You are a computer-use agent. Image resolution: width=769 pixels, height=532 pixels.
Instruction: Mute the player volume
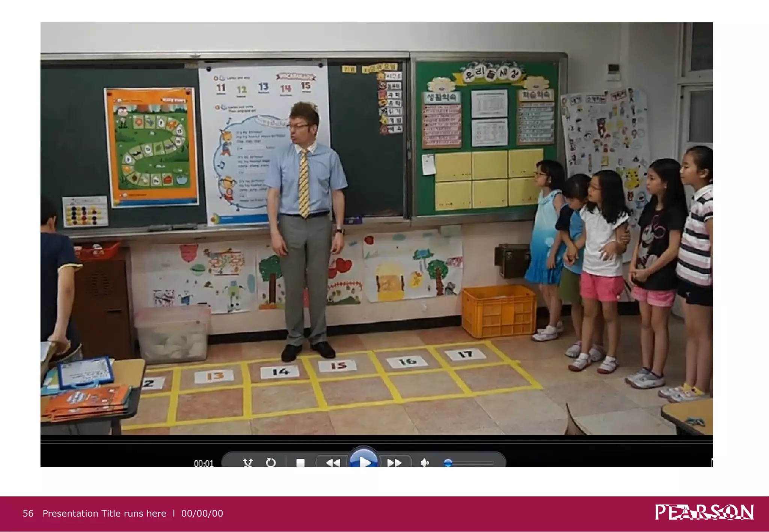(x=425, y=463)
